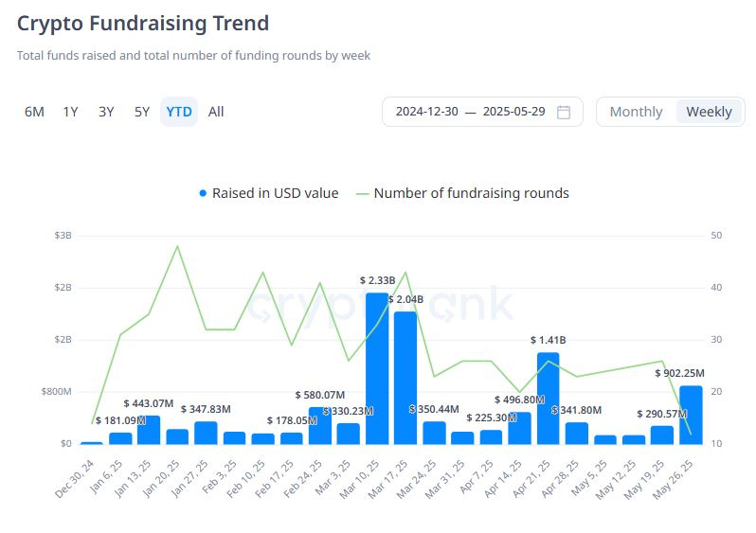Toggle the Raised in USD value legend dot
756x533 pixels.
click(x=203, y=193)
